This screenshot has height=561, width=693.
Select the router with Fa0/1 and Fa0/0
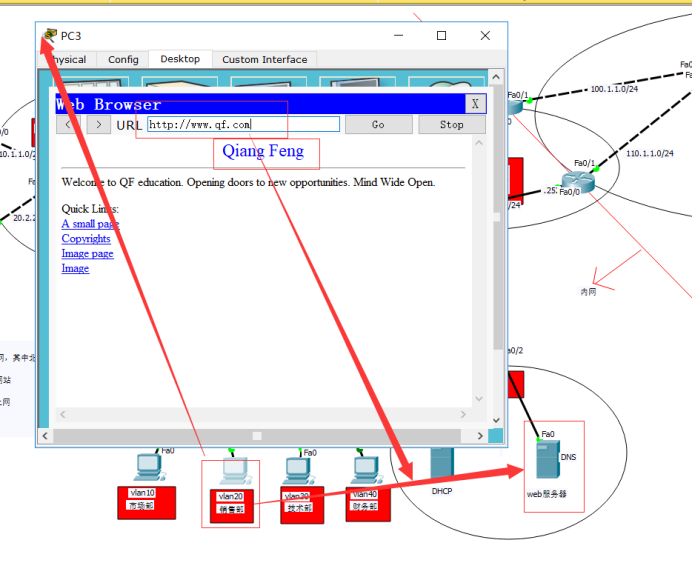pos(578,182)
